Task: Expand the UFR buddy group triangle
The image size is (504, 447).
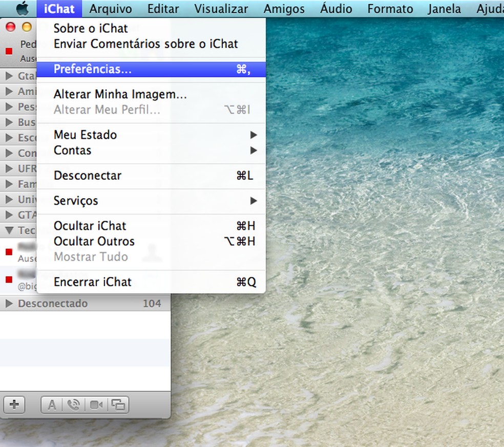Action: click(9, 168)
